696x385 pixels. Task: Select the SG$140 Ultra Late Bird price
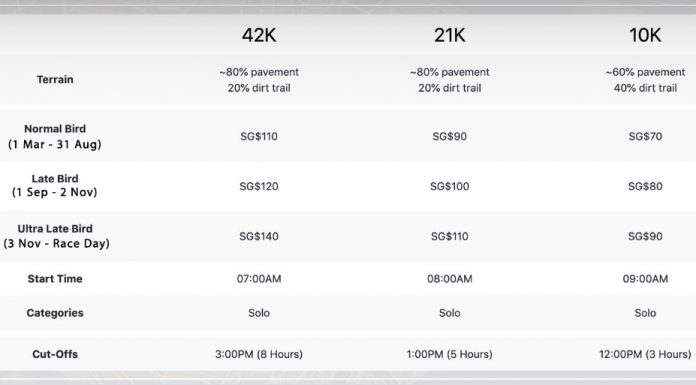[x=259, y=236]
